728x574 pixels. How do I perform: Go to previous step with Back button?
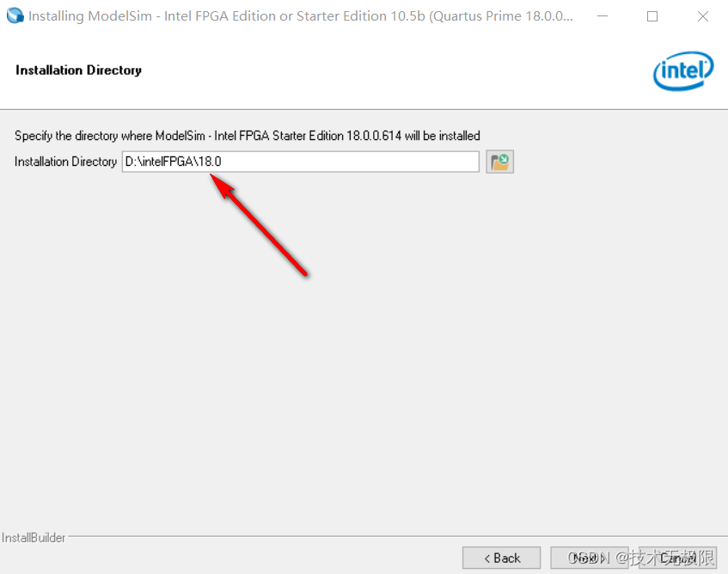click(x=501, y=558)
